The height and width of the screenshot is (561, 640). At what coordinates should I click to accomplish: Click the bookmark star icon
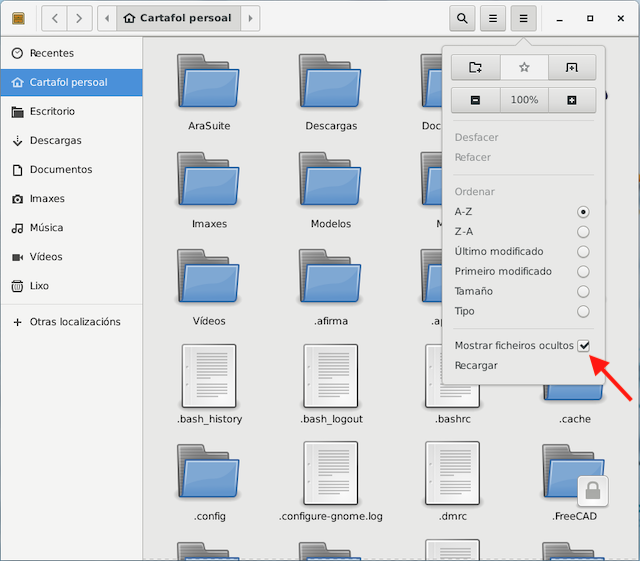[524, 67]
